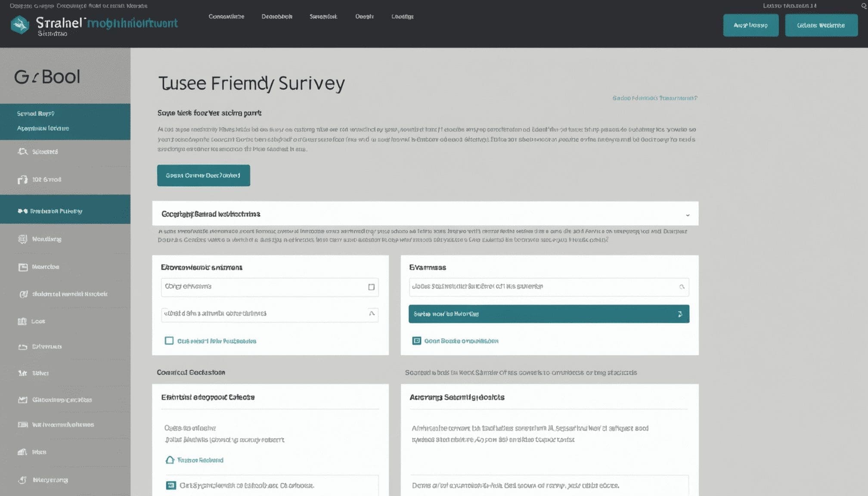
Task: Open the dropdown in the second form field
Action: pos(371,314)
